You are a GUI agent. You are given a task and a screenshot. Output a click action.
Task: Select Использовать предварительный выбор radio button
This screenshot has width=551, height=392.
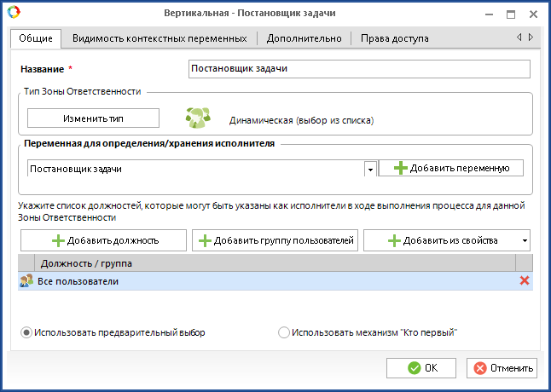(27, 332)
